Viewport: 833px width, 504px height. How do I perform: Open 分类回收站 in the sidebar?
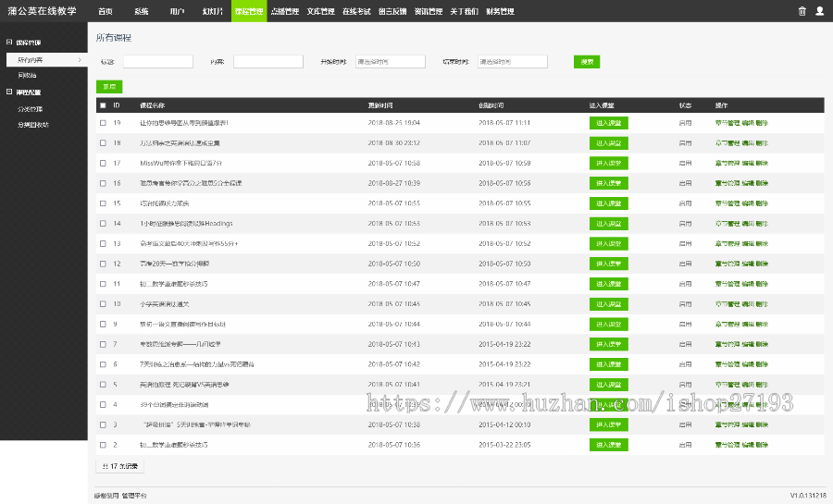(33, 125)
